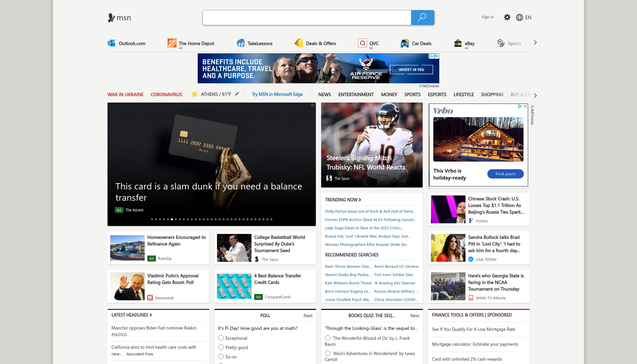The width and height of the screenshot is (637, 364).
Task: Click the Deals & Offers tag icon
Action: coord(299,43)
